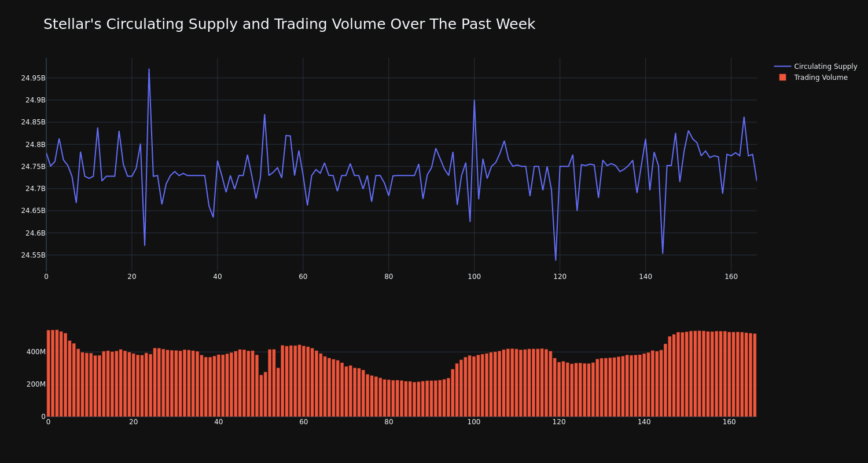Viewport: 868px width, 463px height.
Task: Click the last trading volume bar
Action: pos(755,375)
